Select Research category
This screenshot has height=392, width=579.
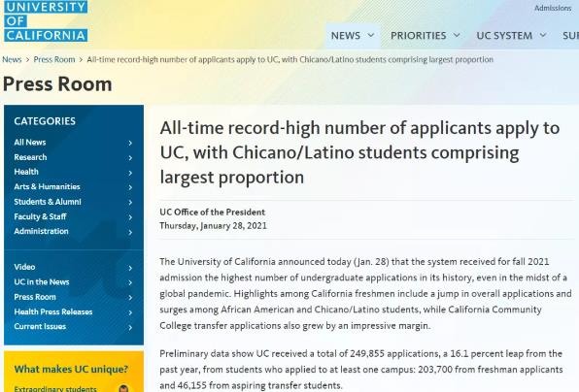tap(30, 157)
